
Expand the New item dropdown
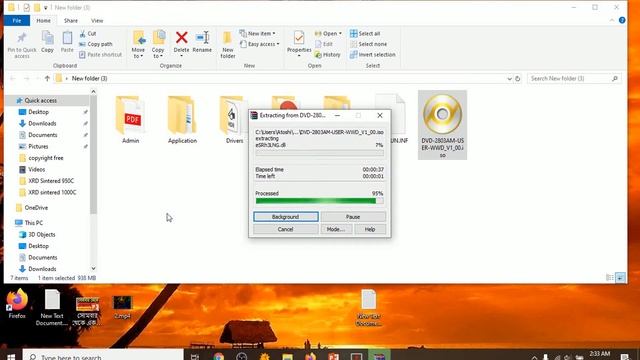[258, 33]
